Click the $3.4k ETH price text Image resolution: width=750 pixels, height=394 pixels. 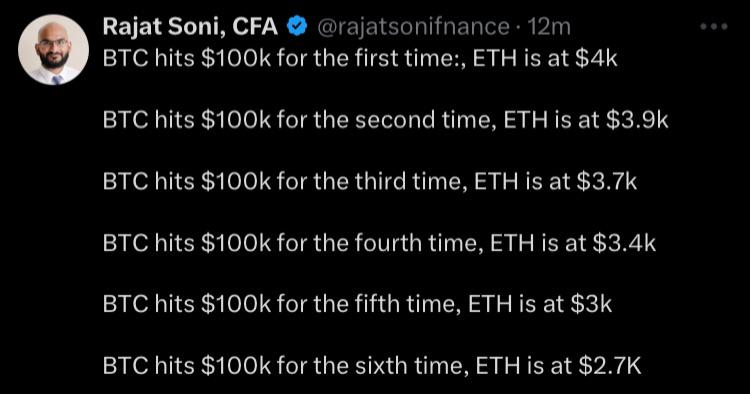(x=624, y=243)
